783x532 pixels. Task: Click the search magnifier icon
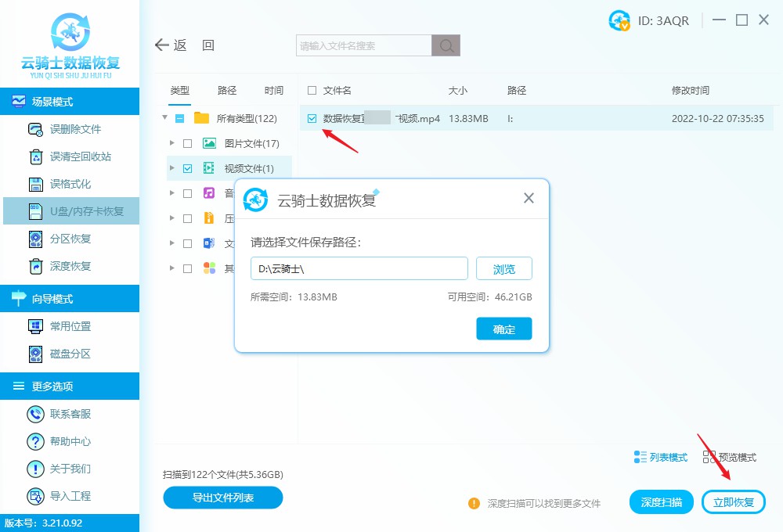coord(446,46)
